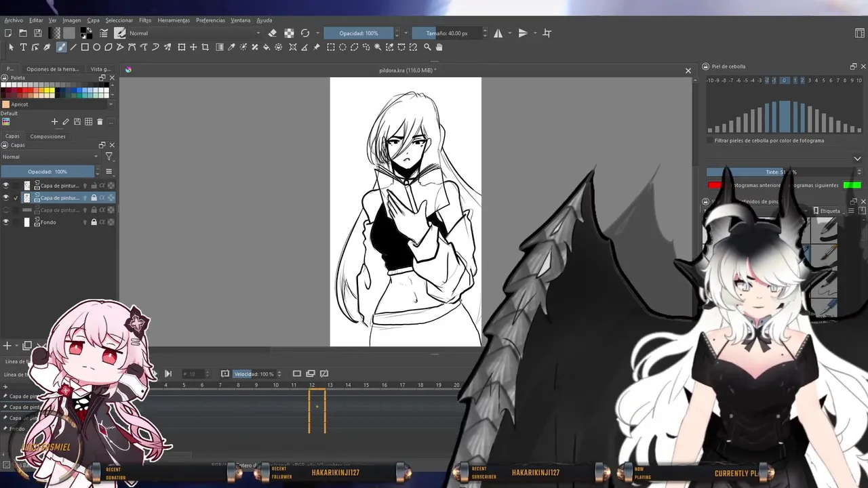Adjust the timeline Velocidad 100% field
Screen dimensions: 868x488
click(x=254, y=374)
